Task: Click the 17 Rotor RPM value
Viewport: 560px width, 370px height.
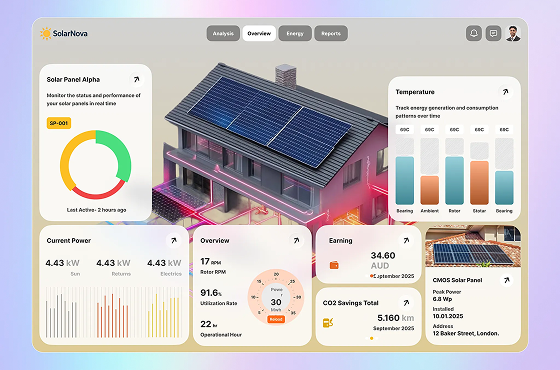Action: point(210,261)
